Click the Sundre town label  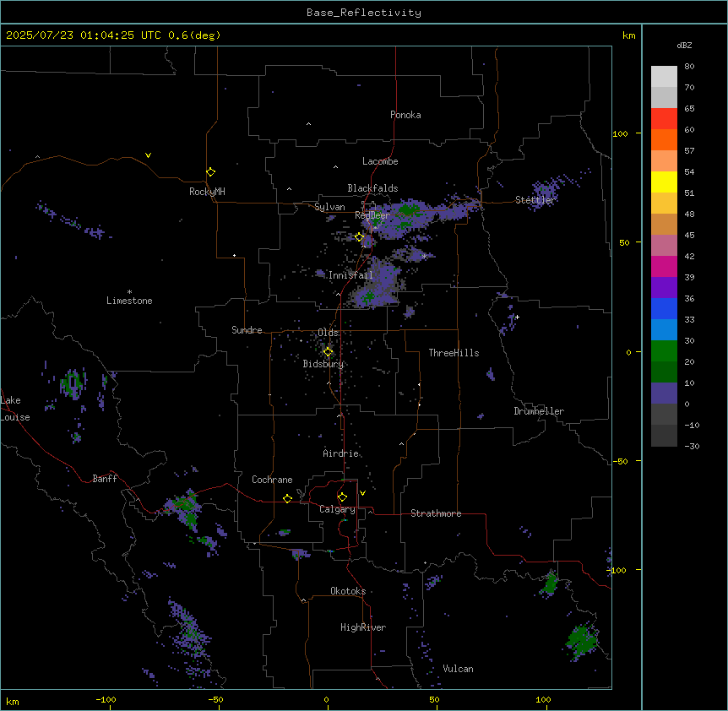[247, 330]
